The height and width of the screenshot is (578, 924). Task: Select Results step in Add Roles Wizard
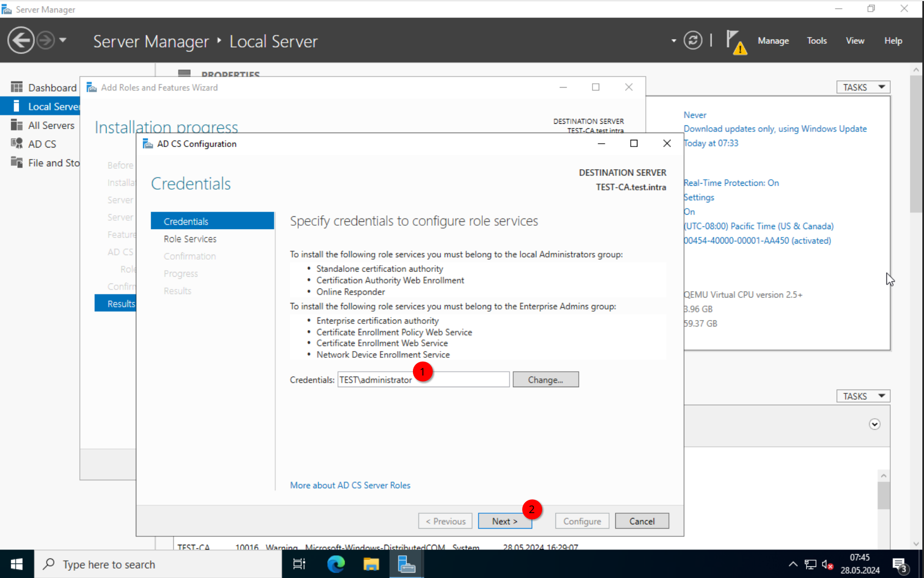point(115,303)
